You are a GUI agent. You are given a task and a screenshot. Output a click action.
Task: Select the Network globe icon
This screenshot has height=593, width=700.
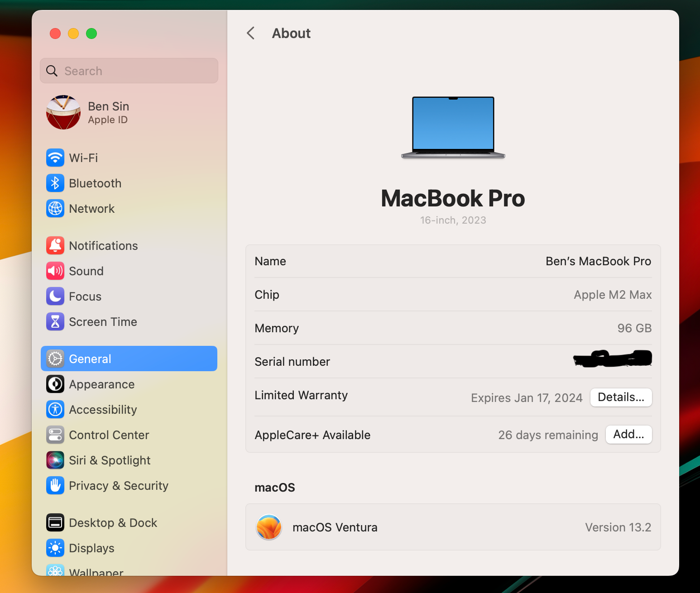pos(55,209)
